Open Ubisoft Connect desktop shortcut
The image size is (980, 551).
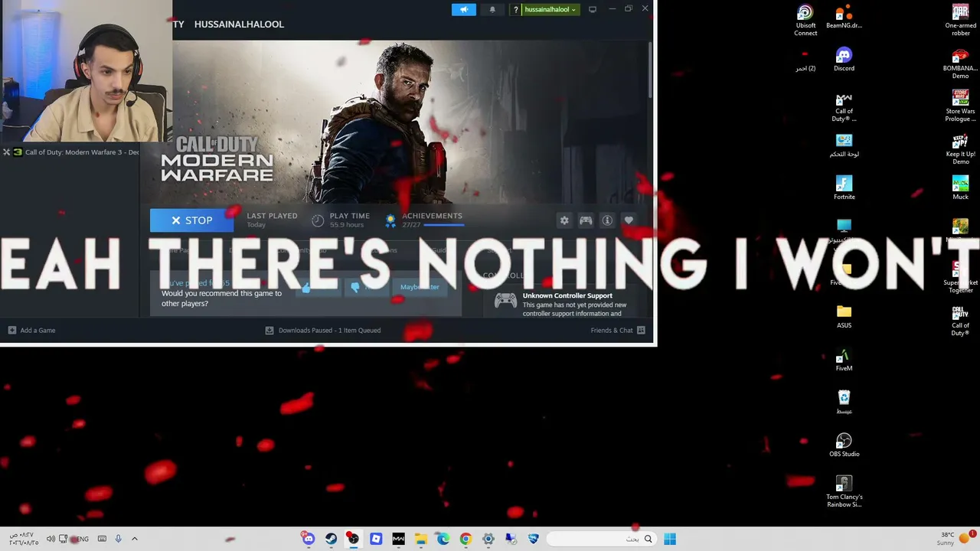pos(805,21)
